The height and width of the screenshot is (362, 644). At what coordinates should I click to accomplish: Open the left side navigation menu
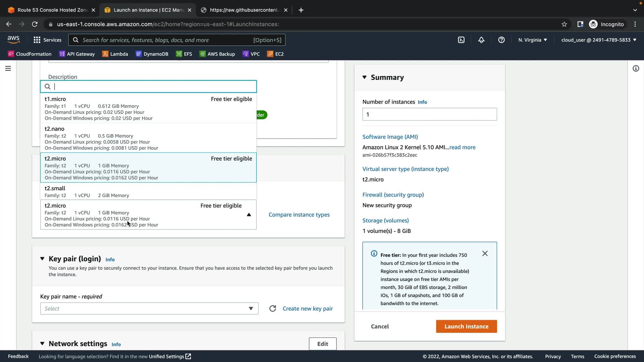click(x=8, y=68)
